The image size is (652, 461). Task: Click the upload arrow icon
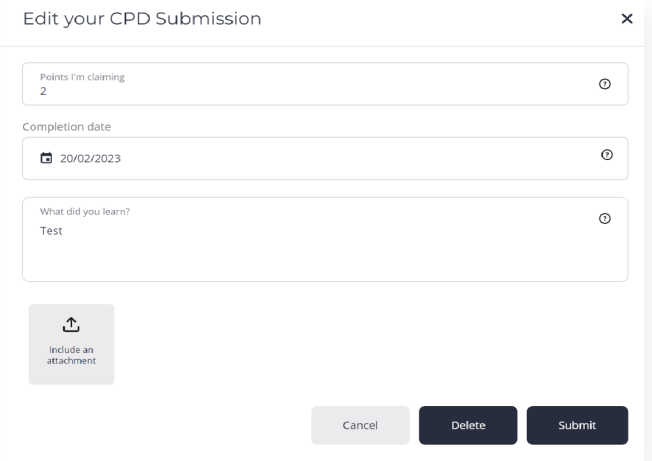71,325
